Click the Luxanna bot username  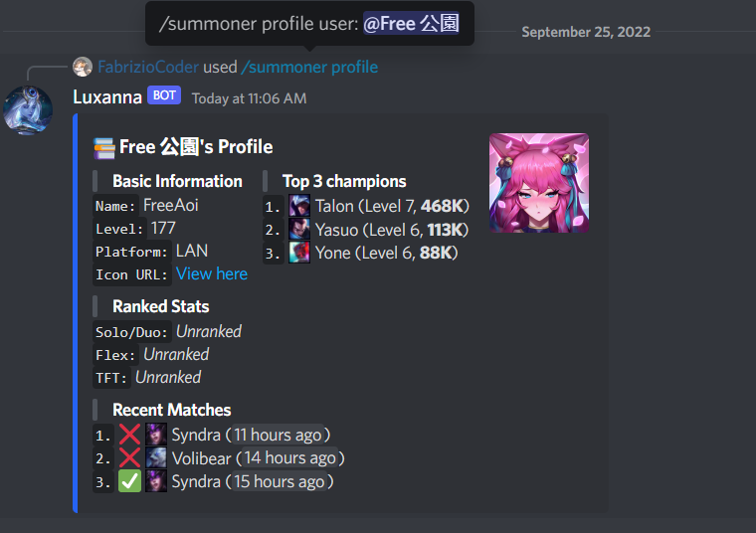tap(107, 97)
